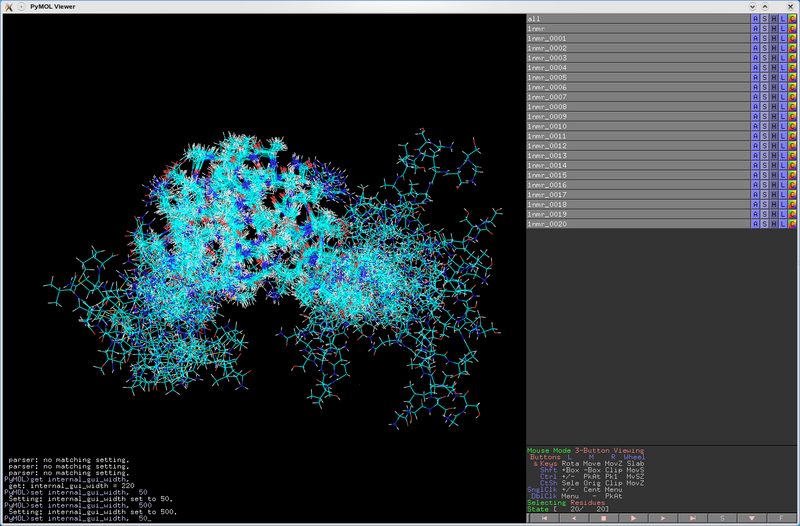
Task: Click the Mouse Mode 3-Button Viewing text
Action: click(x=585, y=451)
